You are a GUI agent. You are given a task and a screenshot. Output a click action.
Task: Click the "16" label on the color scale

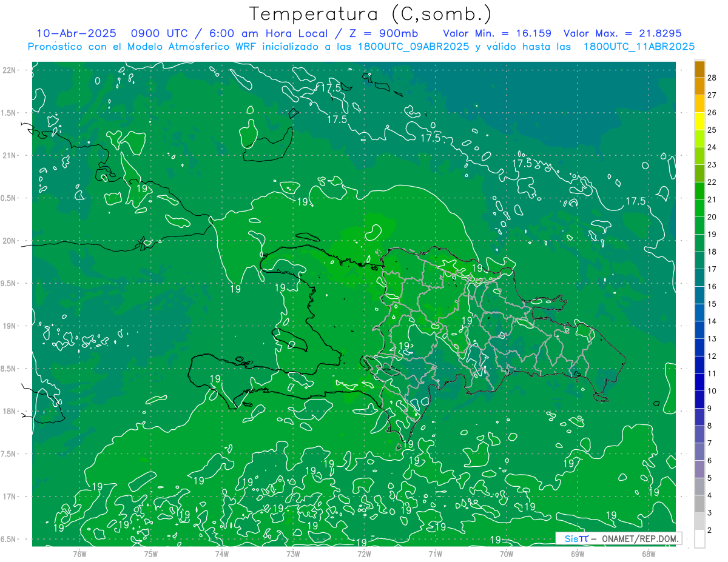coord(712,286)
